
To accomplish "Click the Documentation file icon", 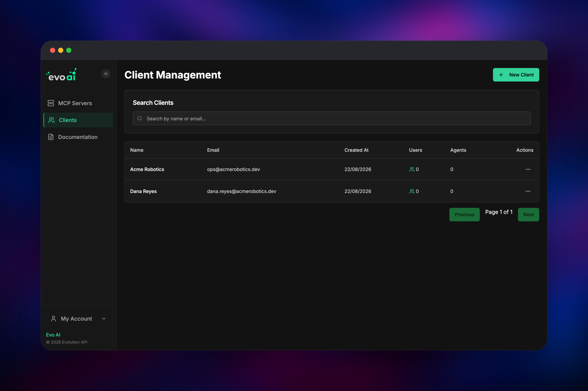I will click(51, 137).
